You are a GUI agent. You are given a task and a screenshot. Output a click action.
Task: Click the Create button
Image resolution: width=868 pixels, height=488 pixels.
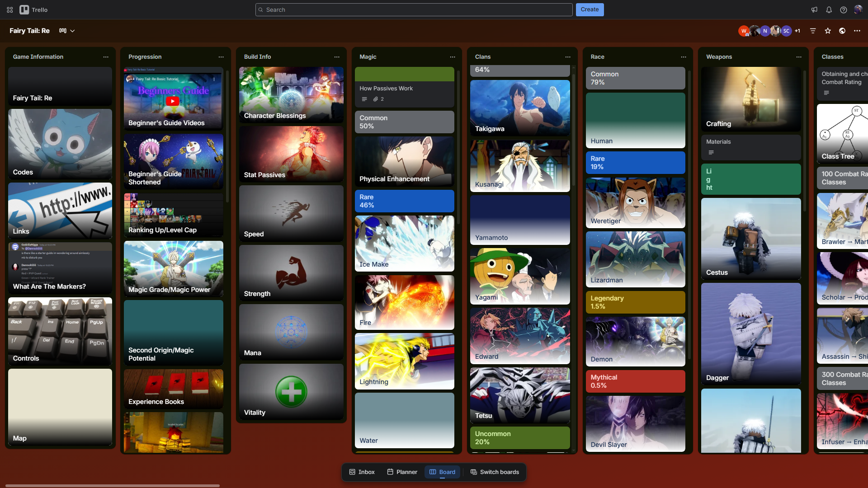590,9
